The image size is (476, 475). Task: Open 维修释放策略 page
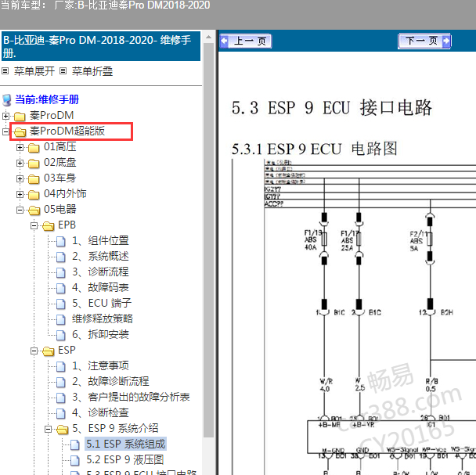pos(103,319)
